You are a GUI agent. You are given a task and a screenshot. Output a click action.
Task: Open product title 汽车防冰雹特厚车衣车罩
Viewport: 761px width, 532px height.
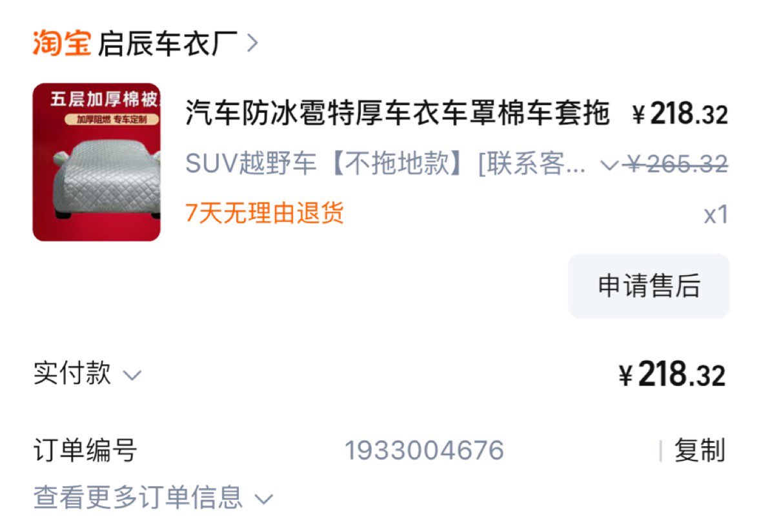pyautogui.click(x=397, y=112)
